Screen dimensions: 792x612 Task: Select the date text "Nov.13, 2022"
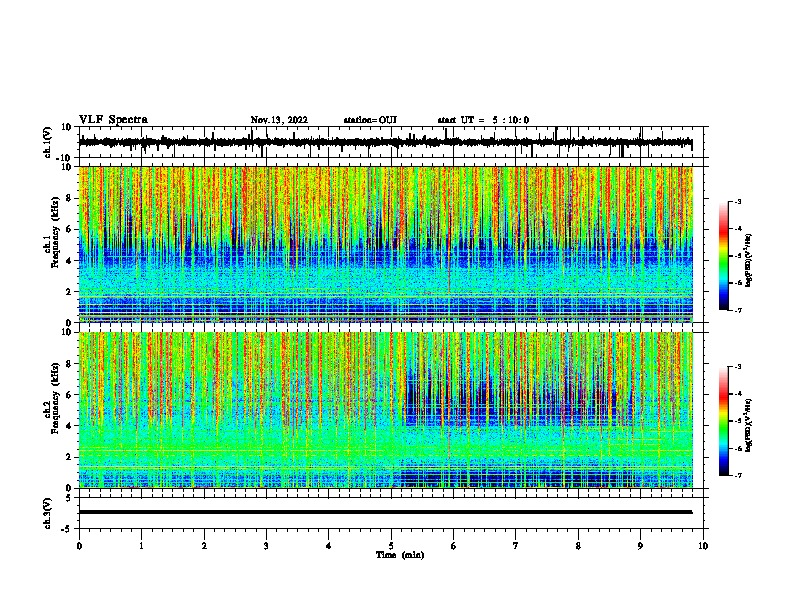tap(279, 120)
